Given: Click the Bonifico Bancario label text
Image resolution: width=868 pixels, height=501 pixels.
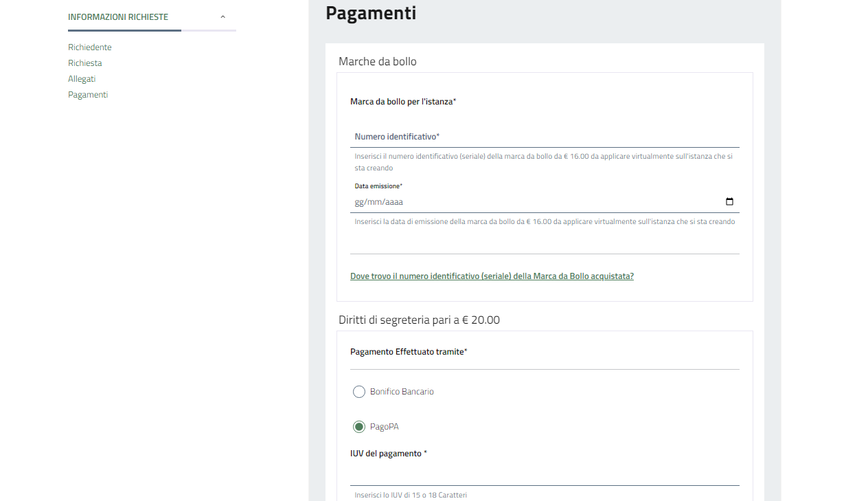Looking at the screenshot, I should [402, 392].
